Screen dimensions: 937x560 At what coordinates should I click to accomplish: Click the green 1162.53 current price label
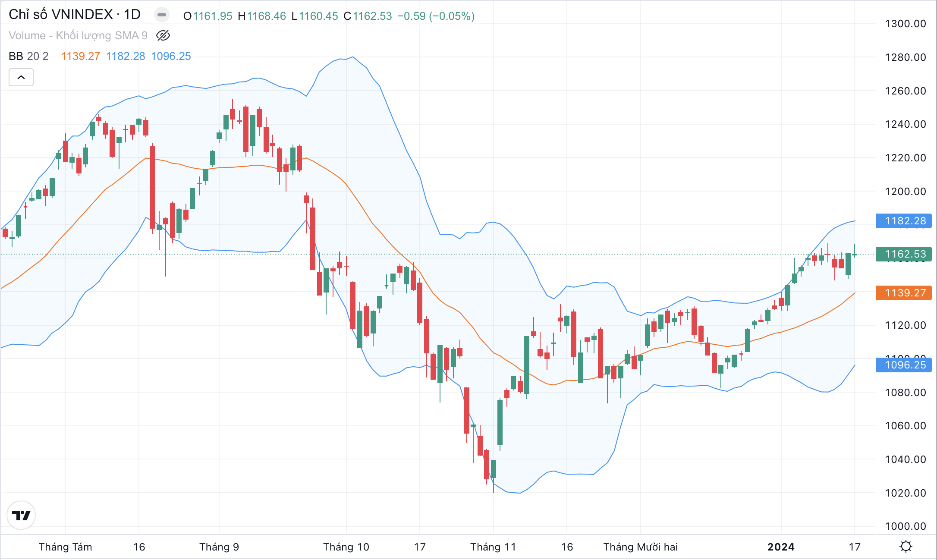(x=904, y=254)
